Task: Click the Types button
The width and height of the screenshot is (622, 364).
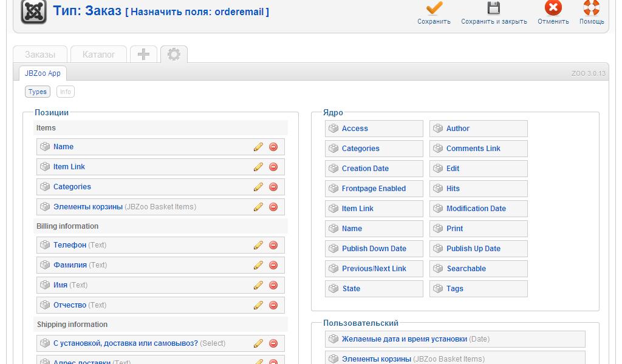Action: 38,92
